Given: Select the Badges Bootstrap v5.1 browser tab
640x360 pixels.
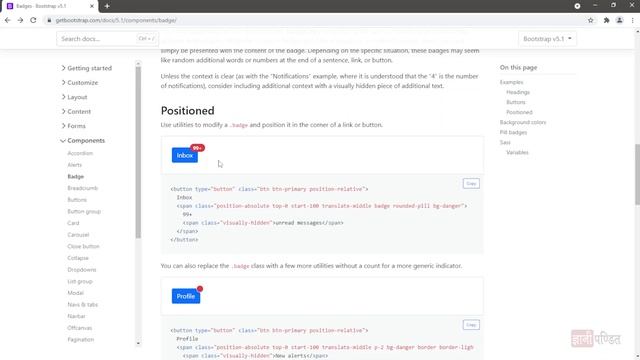Looking at the screenshot, I should click(x=49, y=6).
